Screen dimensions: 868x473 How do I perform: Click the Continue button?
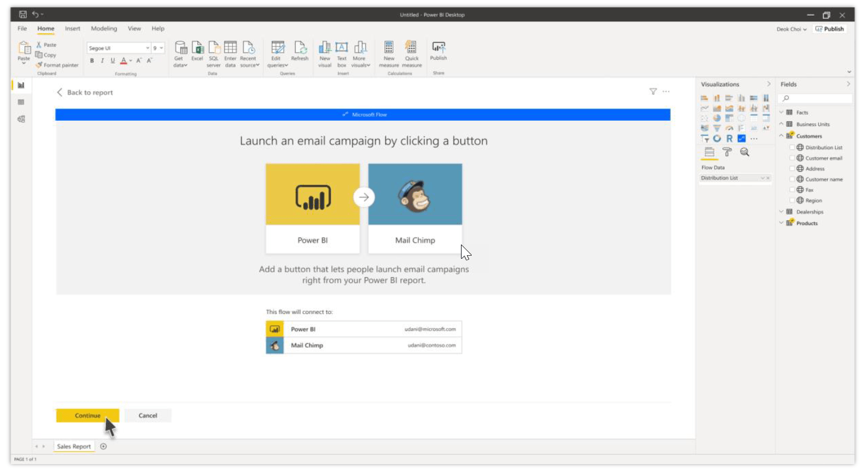tap(87, 415)
